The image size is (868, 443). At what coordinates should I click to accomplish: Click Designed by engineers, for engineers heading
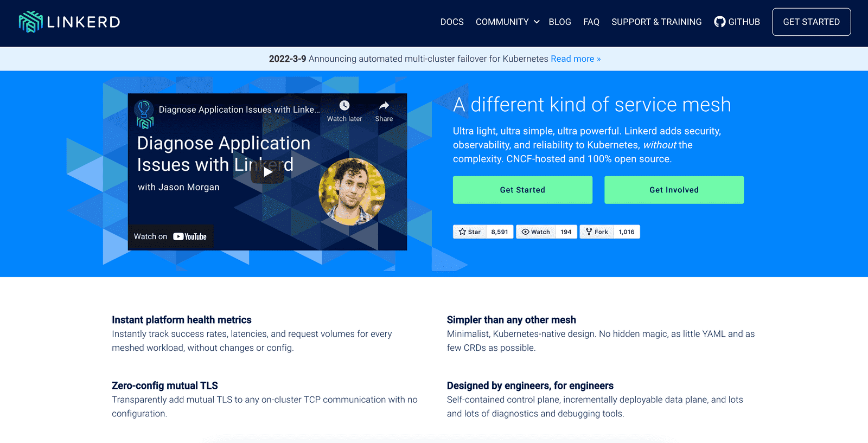pyautogui.click(x=530, y=386)
